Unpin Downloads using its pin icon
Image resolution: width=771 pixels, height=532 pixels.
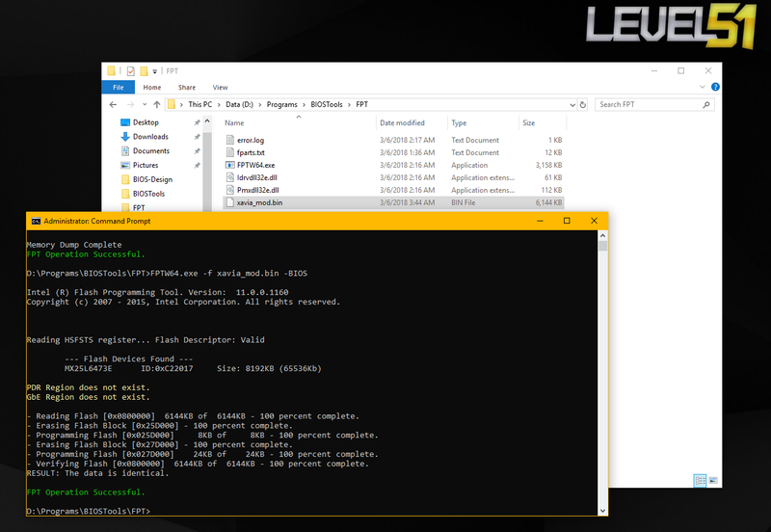198,137
